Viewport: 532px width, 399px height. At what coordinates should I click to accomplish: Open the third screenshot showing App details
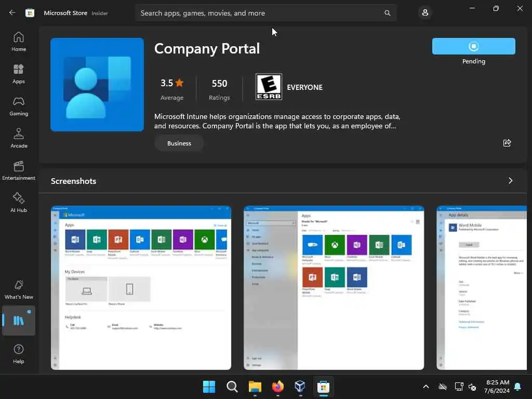[482, 288]
